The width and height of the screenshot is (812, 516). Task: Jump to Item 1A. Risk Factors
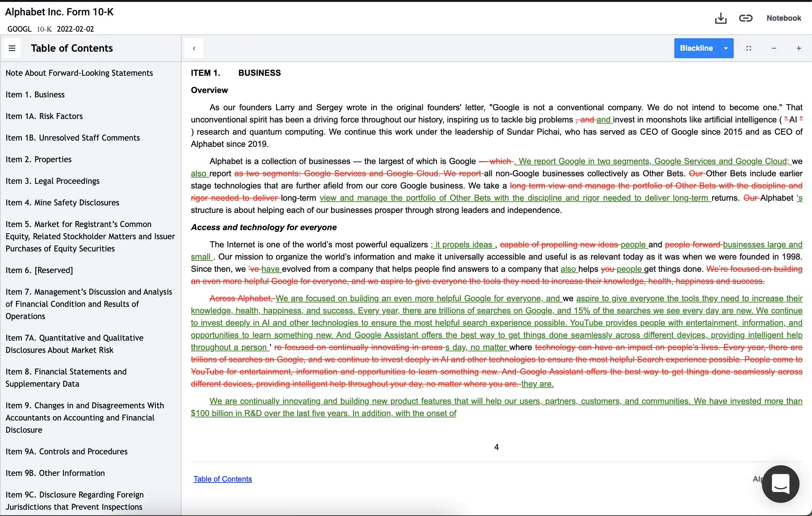click(44, 116)
